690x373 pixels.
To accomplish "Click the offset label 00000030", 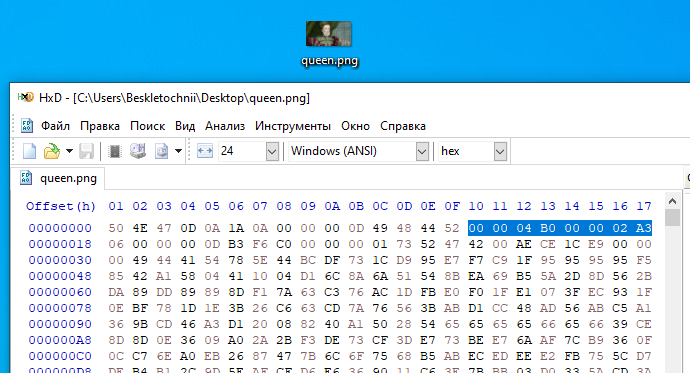I will click(60, 260).
